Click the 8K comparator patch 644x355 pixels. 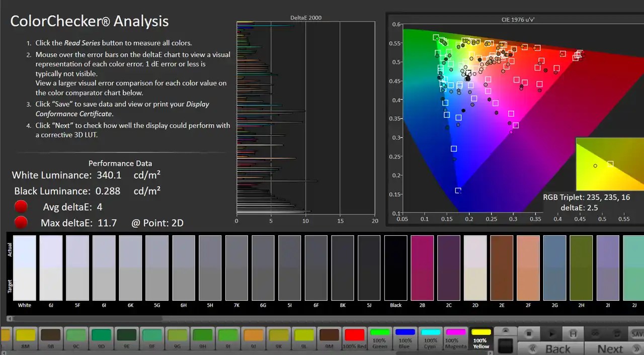(x=343, y=268)
